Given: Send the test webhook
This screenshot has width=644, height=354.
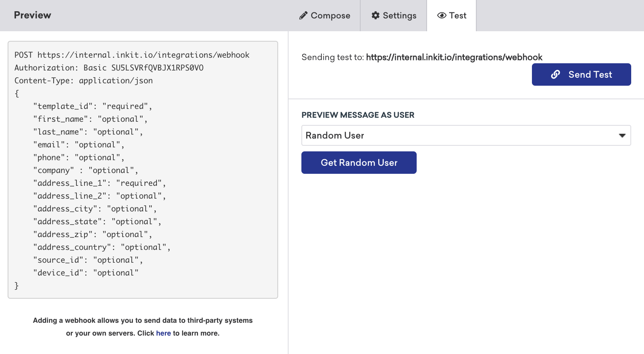Looking at the screenshot, I should (x=581, y=74).
